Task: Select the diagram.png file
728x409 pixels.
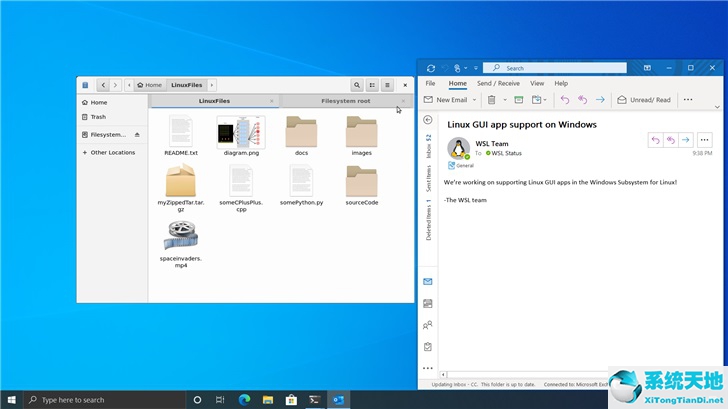Action: point(241,136)
